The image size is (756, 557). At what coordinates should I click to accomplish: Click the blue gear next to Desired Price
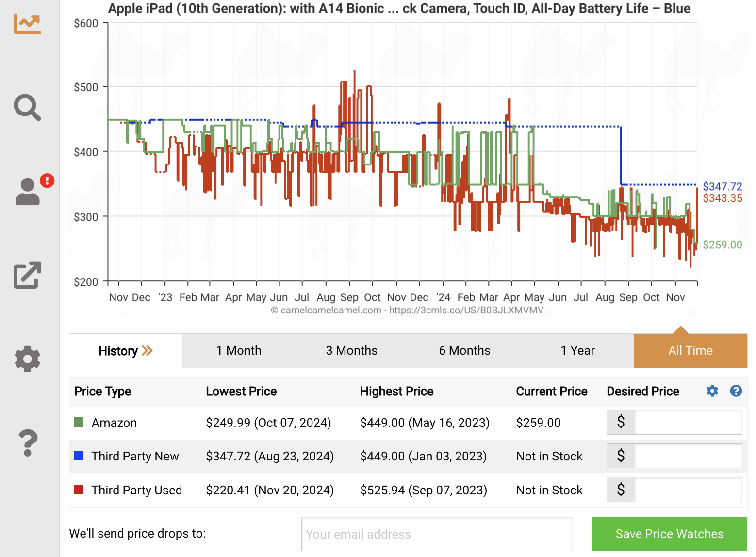(712, 391)
